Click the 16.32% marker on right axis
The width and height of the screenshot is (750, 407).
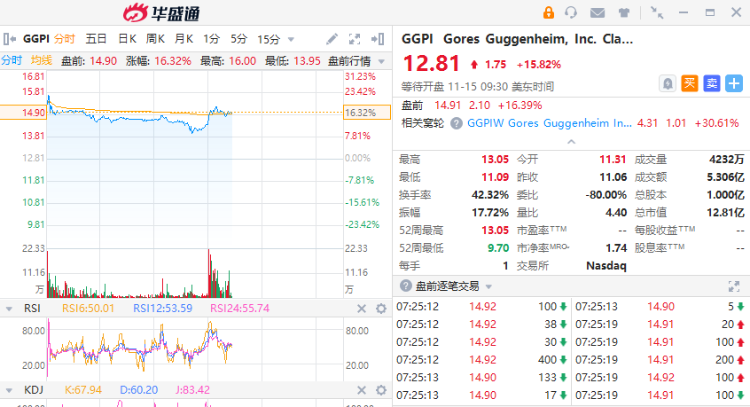pos(367,112)
